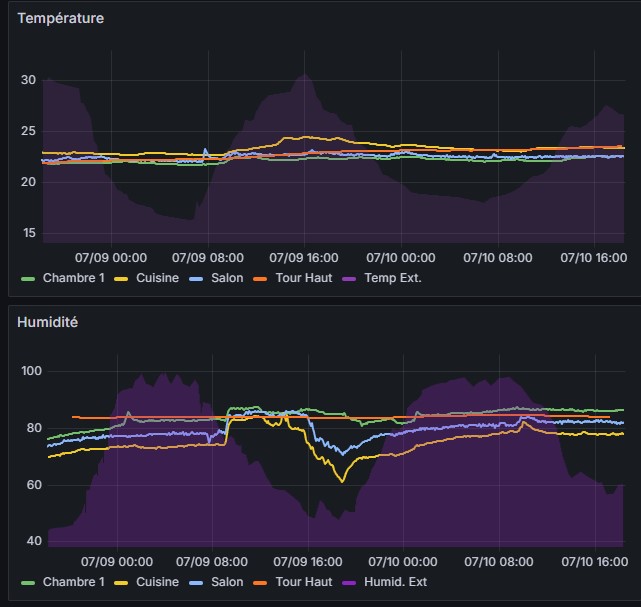The image size is (641, 607).
Task: Click the 100 label on humidity y-axis
Action: click(x=31, y=371)
